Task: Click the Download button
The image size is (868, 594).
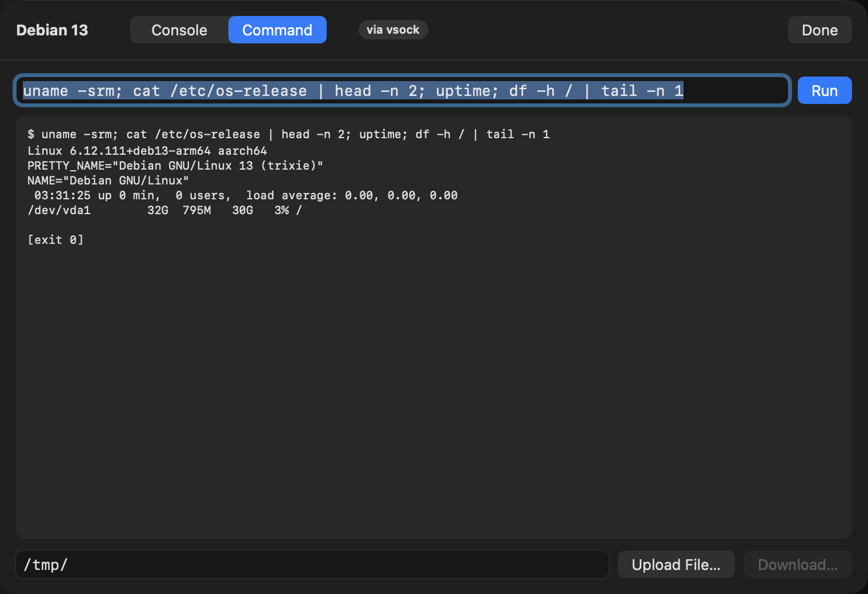Action: (x=798, y=564)
